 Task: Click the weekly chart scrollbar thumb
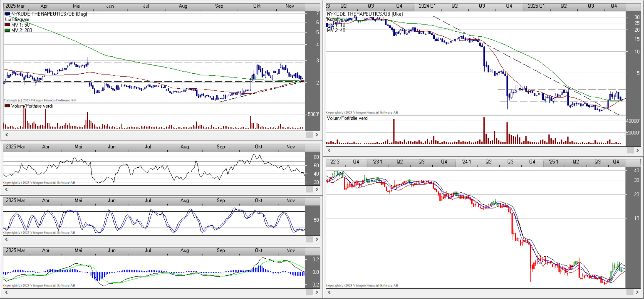point(630,151)
